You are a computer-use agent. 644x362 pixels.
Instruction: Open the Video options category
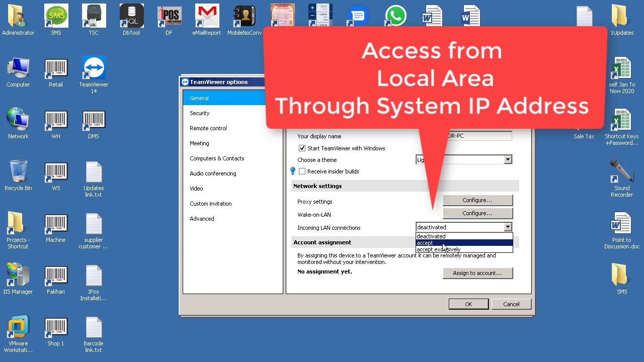tap(233, 189)
